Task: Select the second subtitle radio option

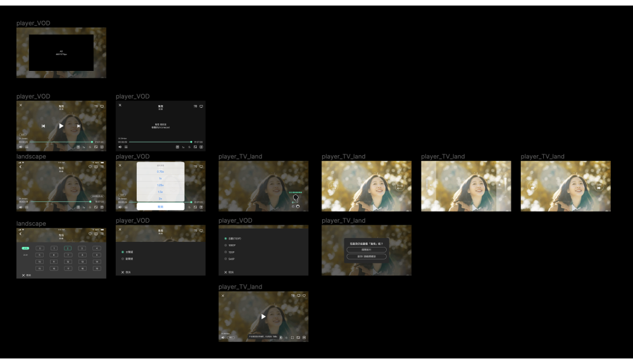Action: [x=123, y=258]
